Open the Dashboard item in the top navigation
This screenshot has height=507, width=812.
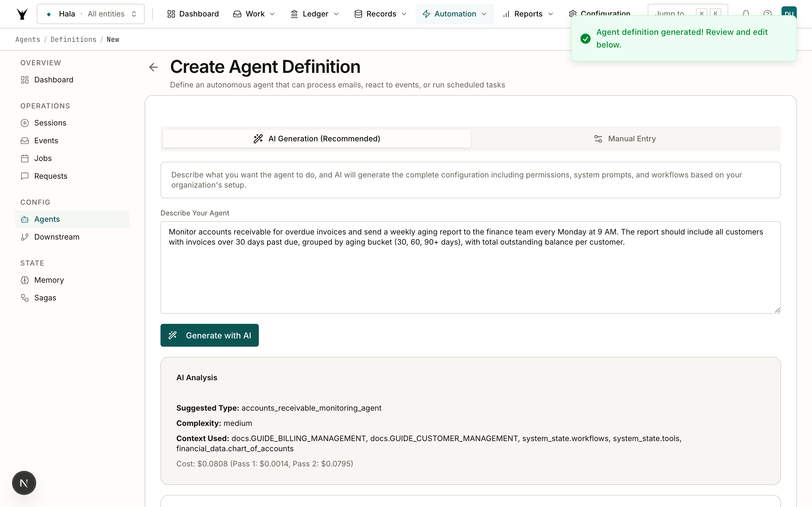coord(193,14)
